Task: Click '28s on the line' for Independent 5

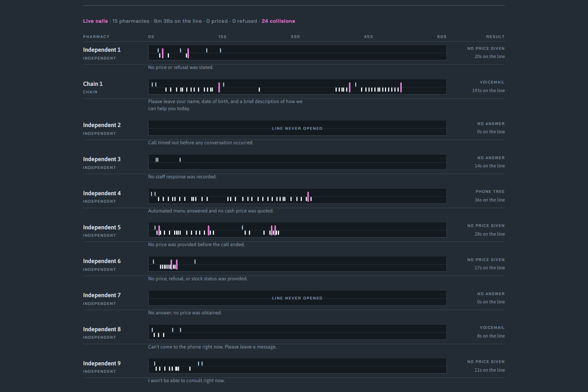Action: (x=490, y=234)
